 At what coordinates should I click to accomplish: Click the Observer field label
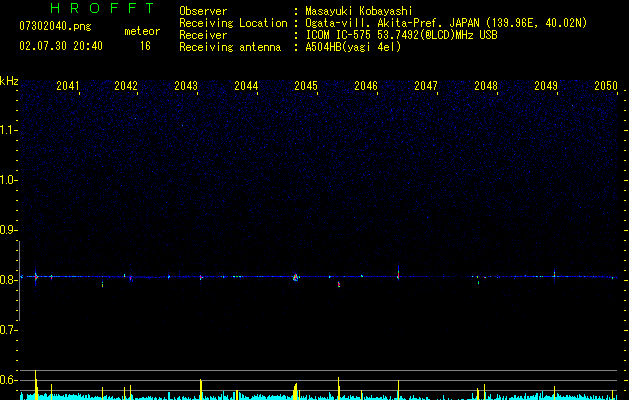(203, 11)
